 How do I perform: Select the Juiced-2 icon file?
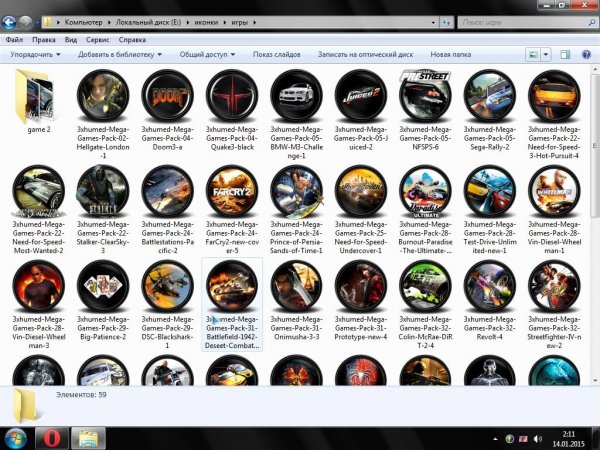360,110
